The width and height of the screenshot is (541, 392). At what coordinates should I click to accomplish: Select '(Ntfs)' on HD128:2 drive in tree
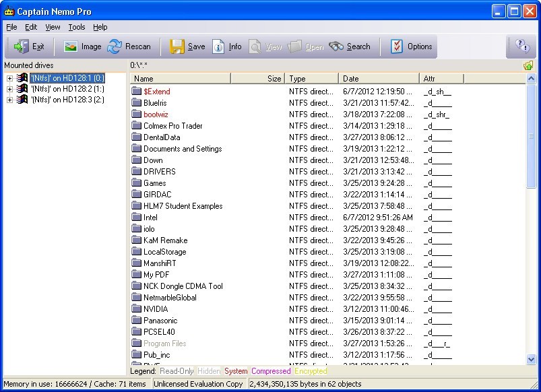point(67,89)
